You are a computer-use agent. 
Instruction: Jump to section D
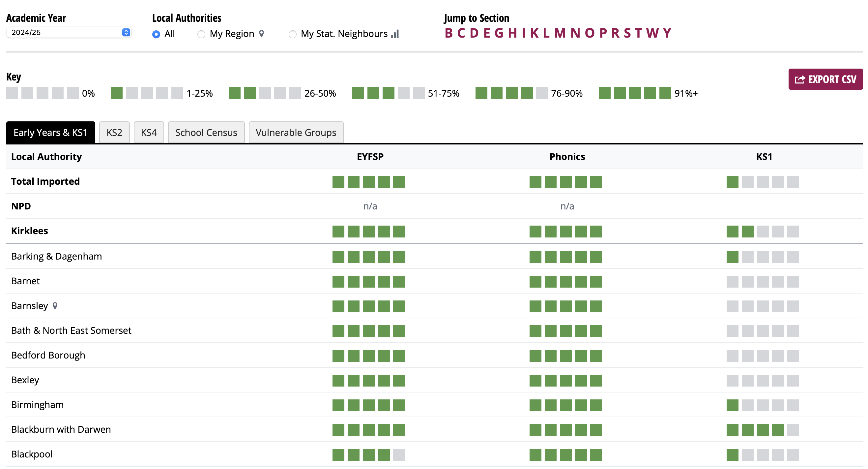474,33
